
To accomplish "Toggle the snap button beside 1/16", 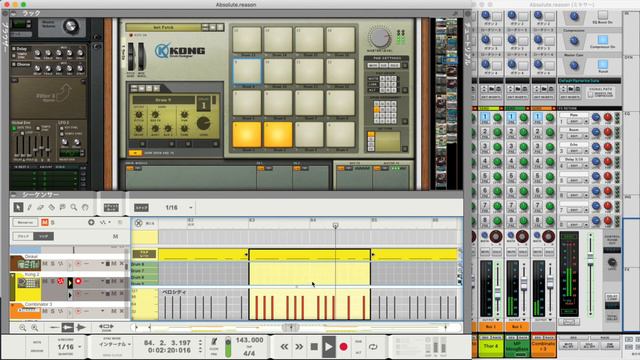I will pyautogui.click(x=141, y=208).
